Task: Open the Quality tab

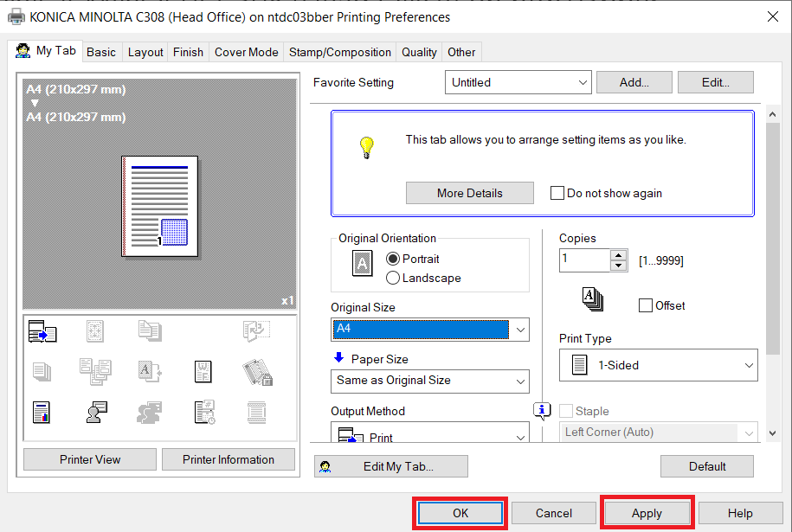Action: 419,52
